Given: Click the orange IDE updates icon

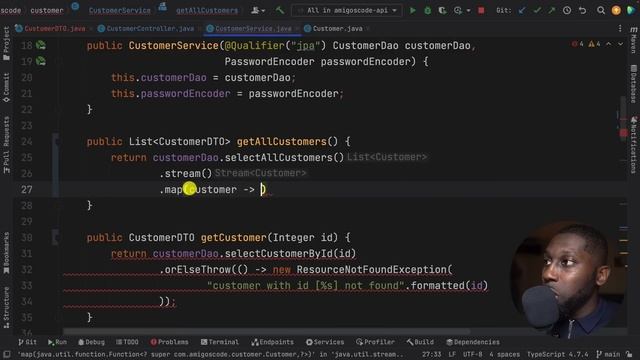Looking at the screenshot, I should (616, 10).
